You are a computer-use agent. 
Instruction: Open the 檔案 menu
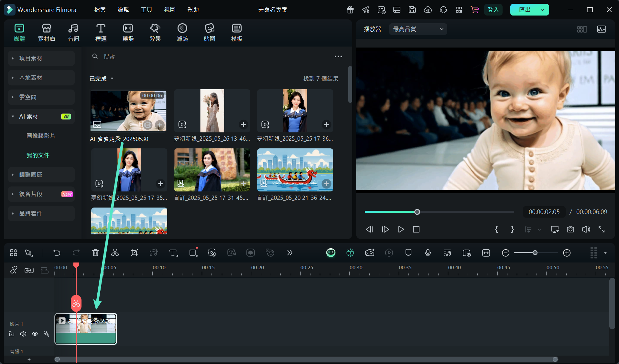(100, 10)
